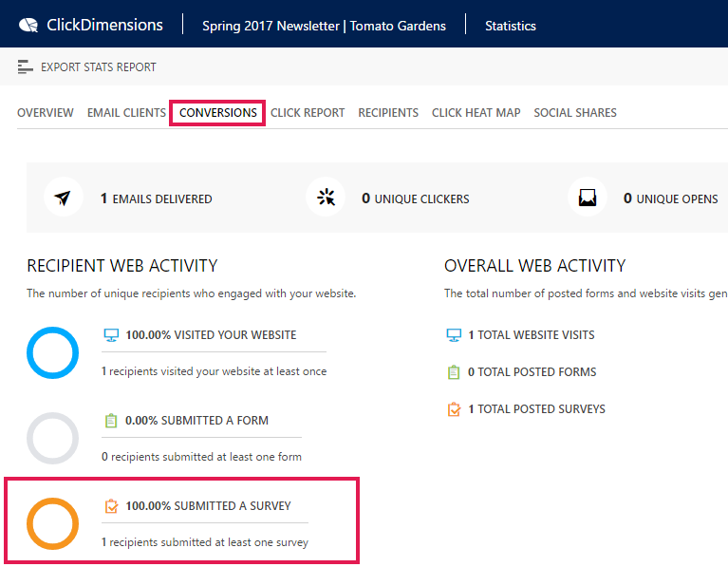This screenshot has width=728, height=567.
Task: Click 1 Emails Delivered stat text
Action: click(157, 198)
